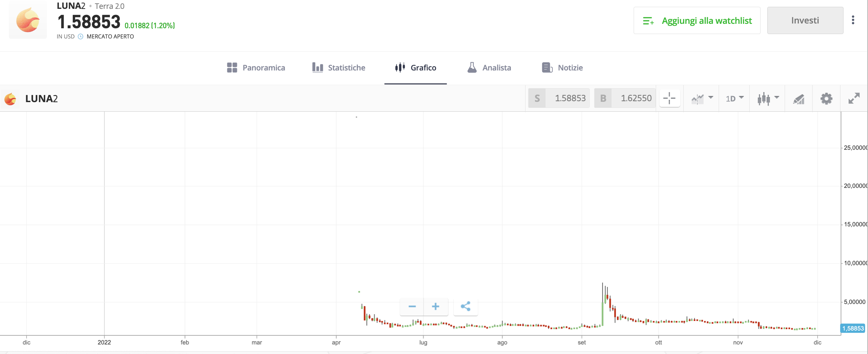Click the 'lug' month axis label

423,342
